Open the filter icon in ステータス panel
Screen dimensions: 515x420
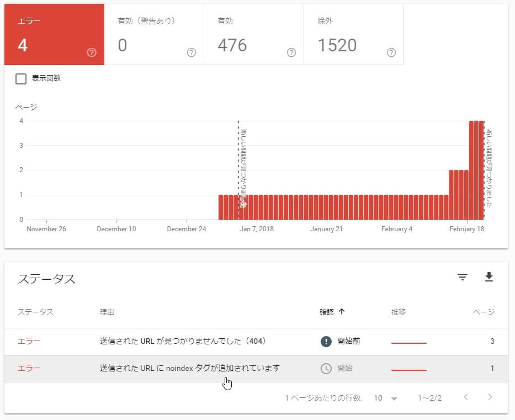(463, 277)
